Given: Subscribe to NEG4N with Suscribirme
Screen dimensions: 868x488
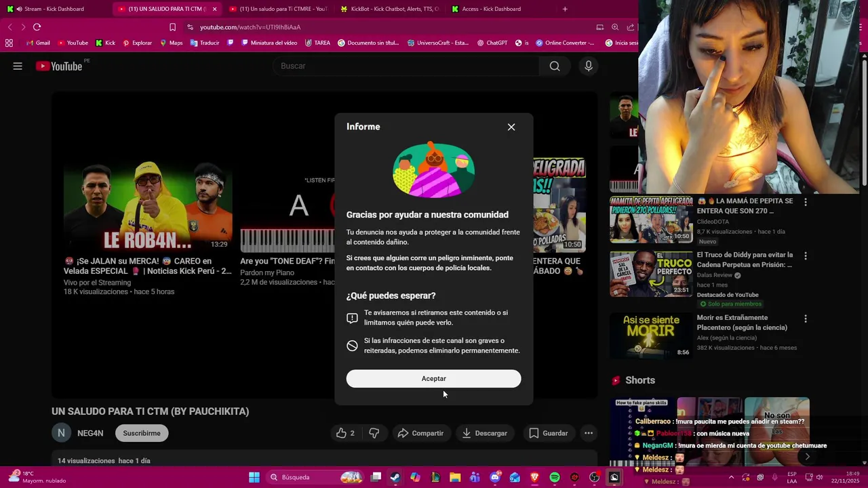Looking at the screenshot, I should tap(142, 433).
